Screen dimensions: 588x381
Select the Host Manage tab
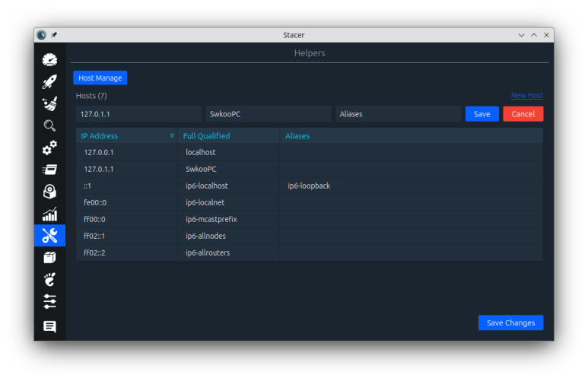(100, 78)
